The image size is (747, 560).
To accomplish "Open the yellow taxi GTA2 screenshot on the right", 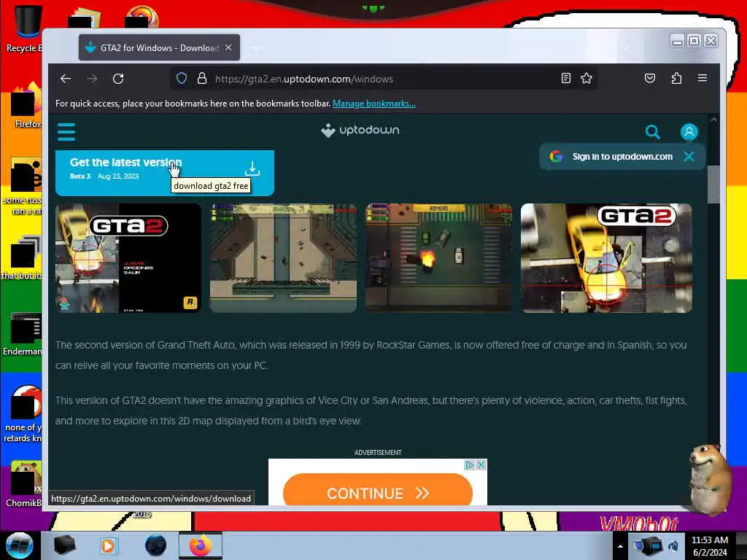I will pos(606,258).
